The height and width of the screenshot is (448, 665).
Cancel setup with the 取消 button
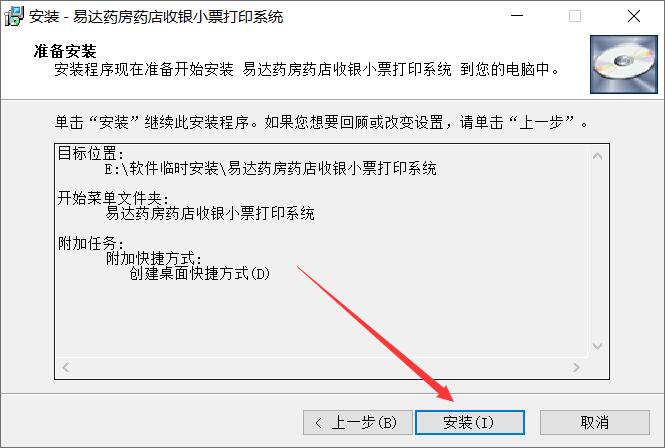coord(595,423)
